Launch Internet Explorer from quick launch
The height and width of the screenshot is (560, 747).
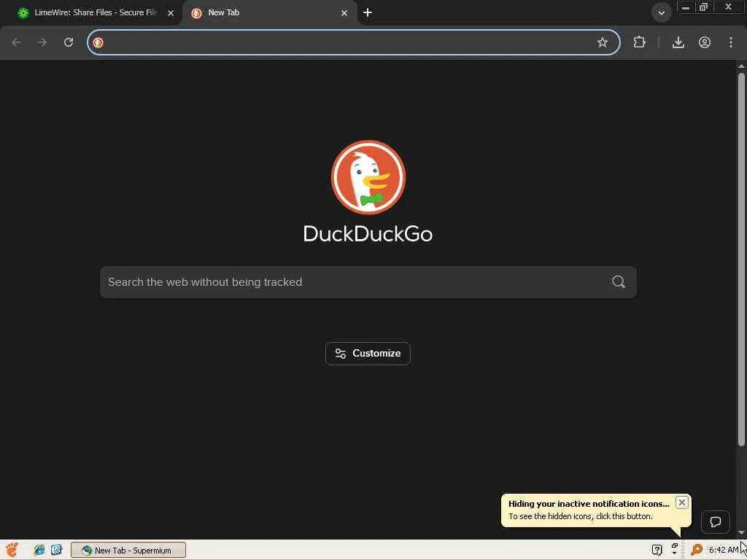pyautogui.click(x=39, y=550)
